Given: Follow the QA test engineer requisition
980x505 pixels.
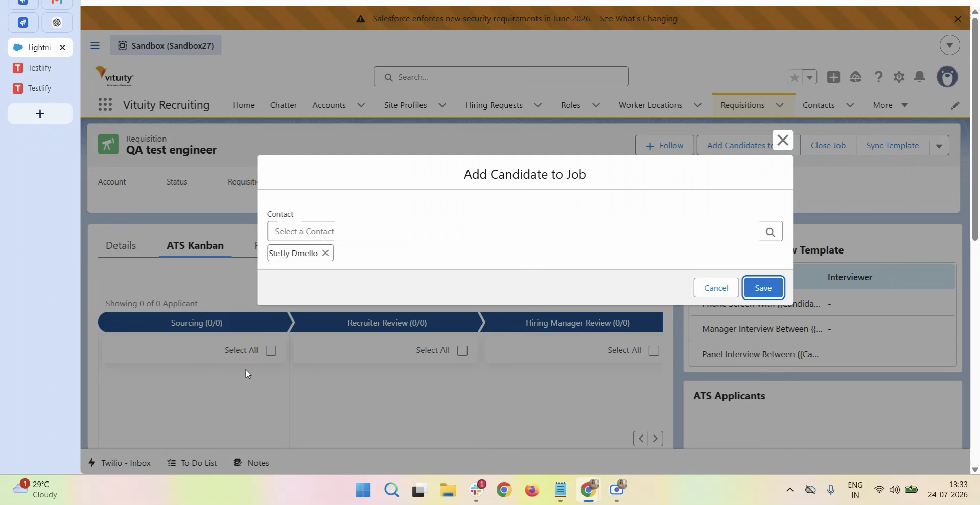Looking at the screenshot, I should 664,146.
